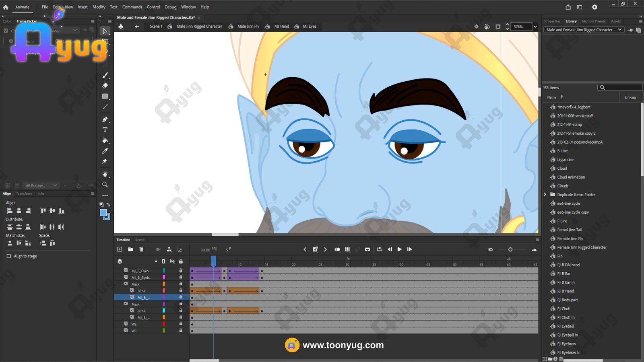The width and height of the screenshot is (644, 362).
Task: Swap stroke and fill colors
Action: [x=108, y=205]
